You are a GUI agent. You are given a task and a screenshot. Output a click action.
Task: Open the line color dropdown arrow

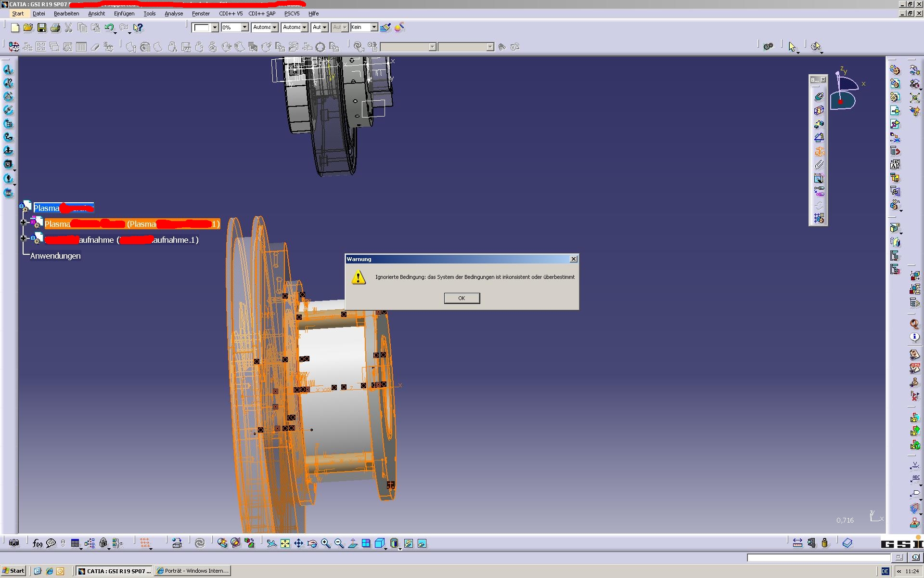tap(215, 27)
